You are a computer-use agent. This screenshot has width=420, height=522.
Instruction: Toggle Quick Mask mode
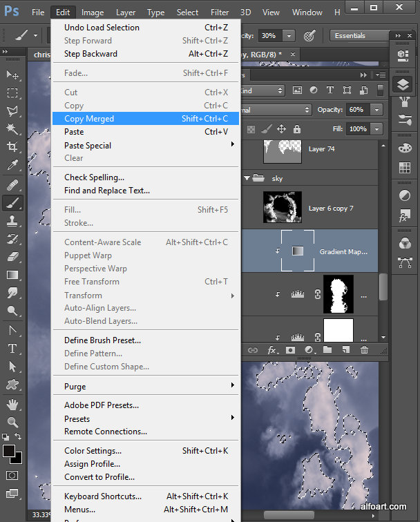[x=12, y=476]
